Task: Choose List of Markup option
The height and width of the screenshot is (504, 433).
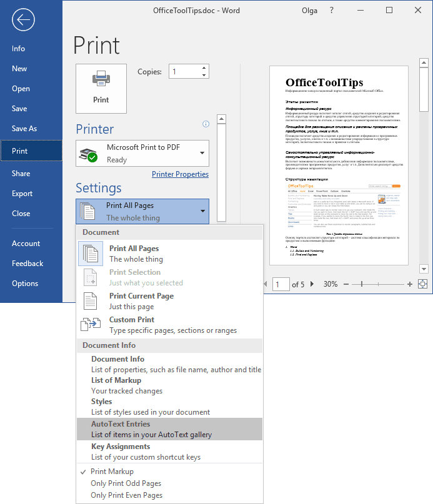Action: click(x=169, y=385)
